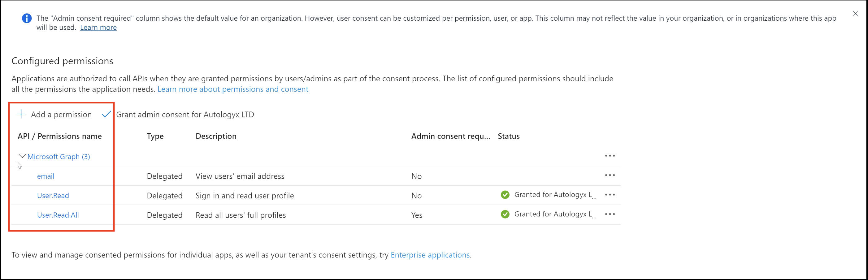Open Microsoft Graph (3) API link
Image resolution: width=868 pixels, height=280 pixels.
pos(59,156)
